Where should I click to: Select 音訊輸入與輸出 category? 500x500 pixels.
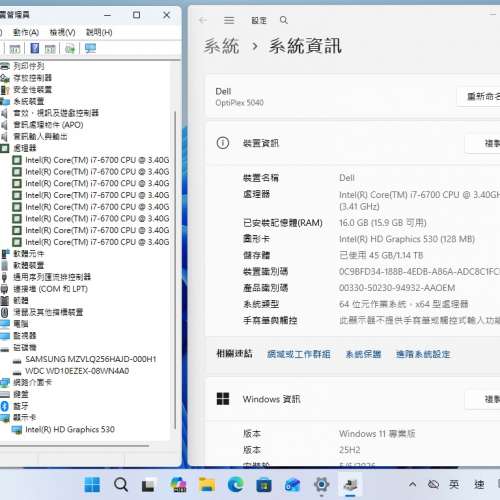pyautogui.click(x=40, y=136)
